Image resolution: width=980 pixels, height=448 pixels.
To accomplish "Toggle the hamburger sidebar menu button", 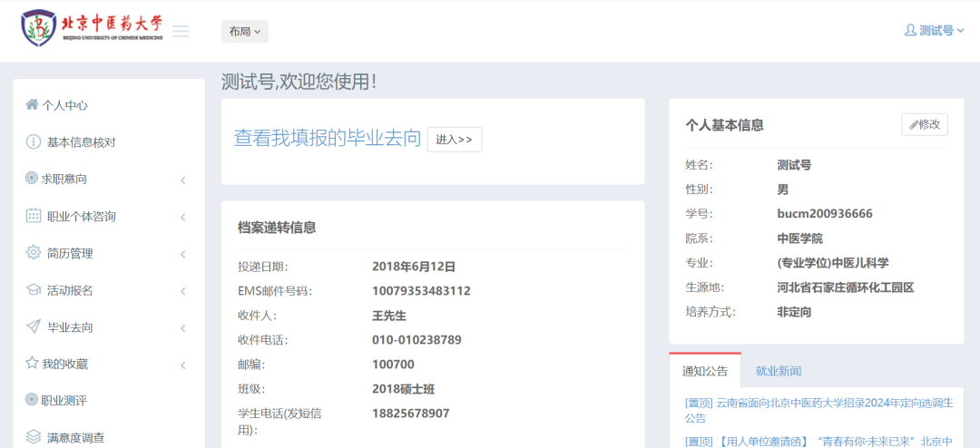I will [181, 32].
